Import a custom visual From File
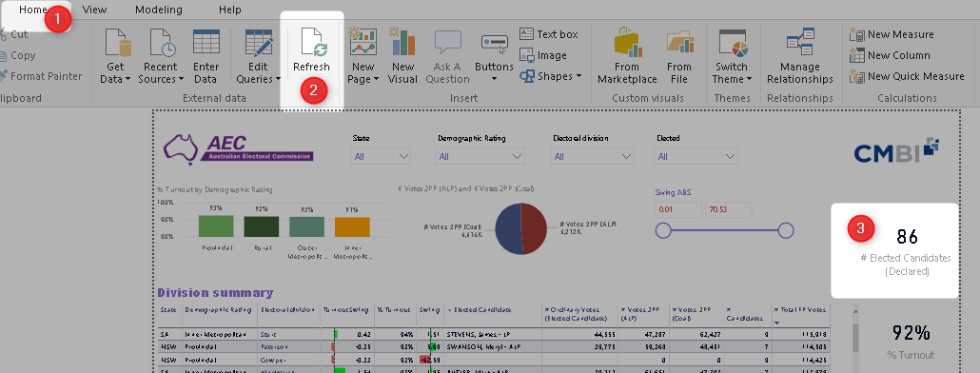 [678, 56]
